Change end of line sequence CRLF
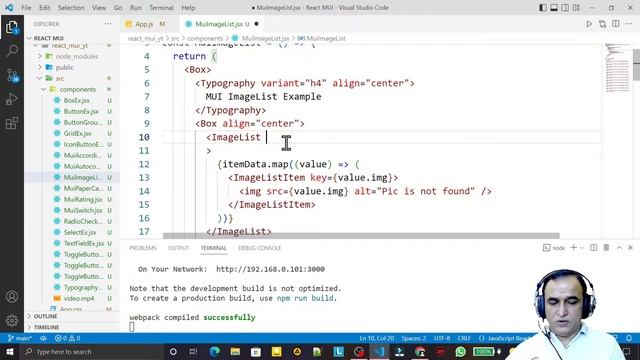Image resolution: width=640 pixels, height=360 pixels. pos(464,338)
